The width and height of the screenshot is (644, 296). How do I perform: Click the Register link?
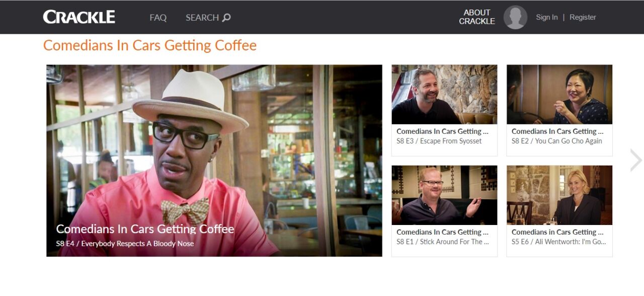coord(583,17)
